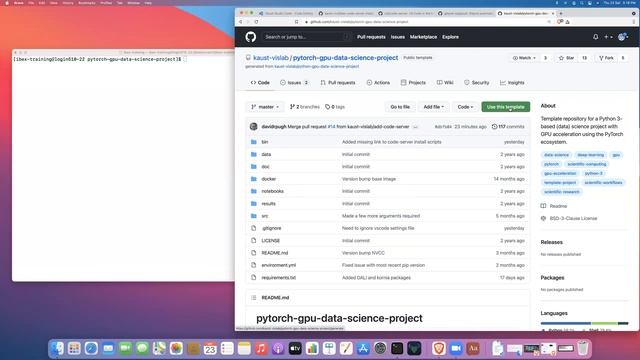Open the Readme link in About

click(558, 206)
